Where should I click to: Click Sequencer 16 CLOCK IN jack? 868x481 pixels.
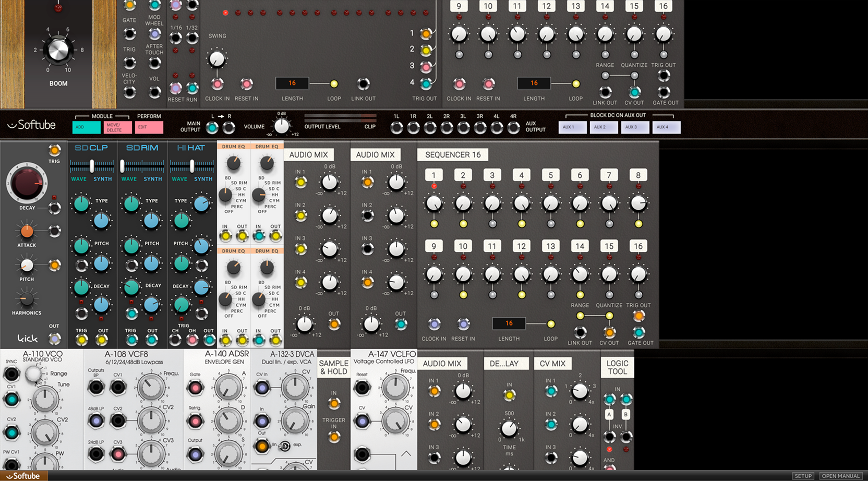434,324
